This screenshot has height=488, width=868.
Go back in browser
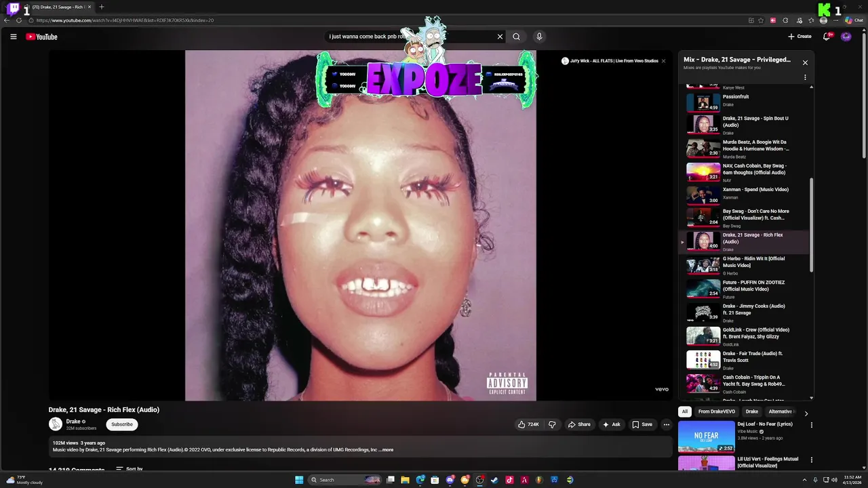pos(7,20)
